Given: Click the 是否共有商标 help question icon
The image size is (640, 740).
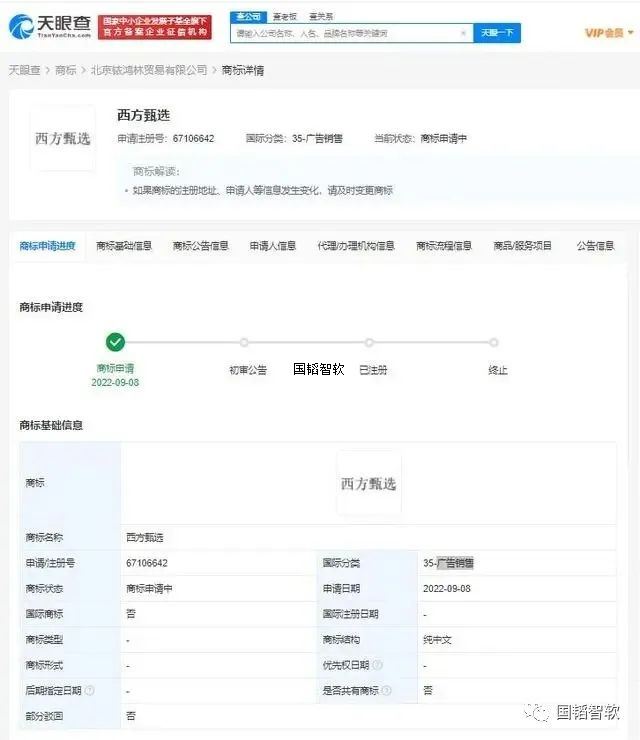Looking at the screenshot, I should (x=386, y=690).
